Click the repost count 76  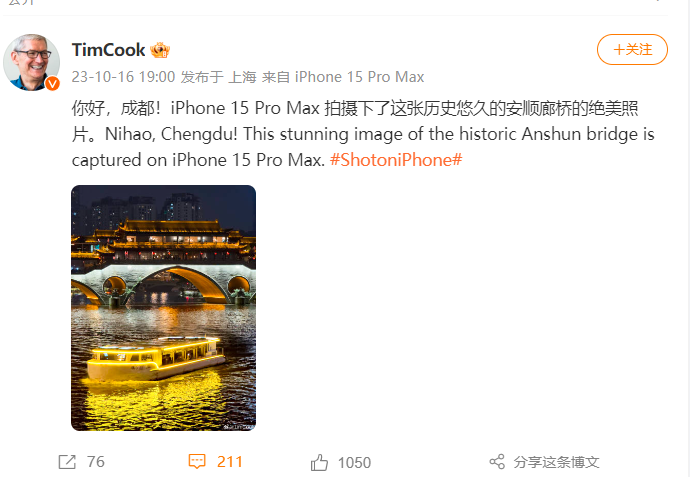(x=95, y=462)
